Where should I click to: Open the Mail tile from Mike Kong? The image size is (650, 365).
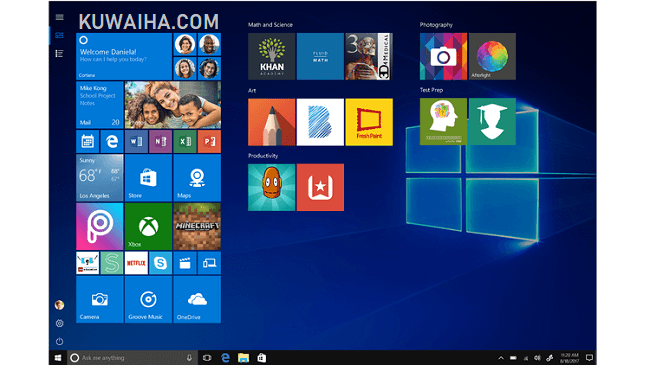[x=99, y=105]
